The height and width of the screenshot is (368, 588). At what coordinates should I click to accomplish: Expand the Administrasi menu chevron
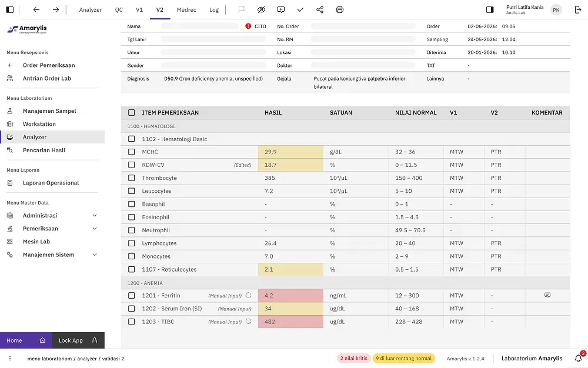point(95,216)
